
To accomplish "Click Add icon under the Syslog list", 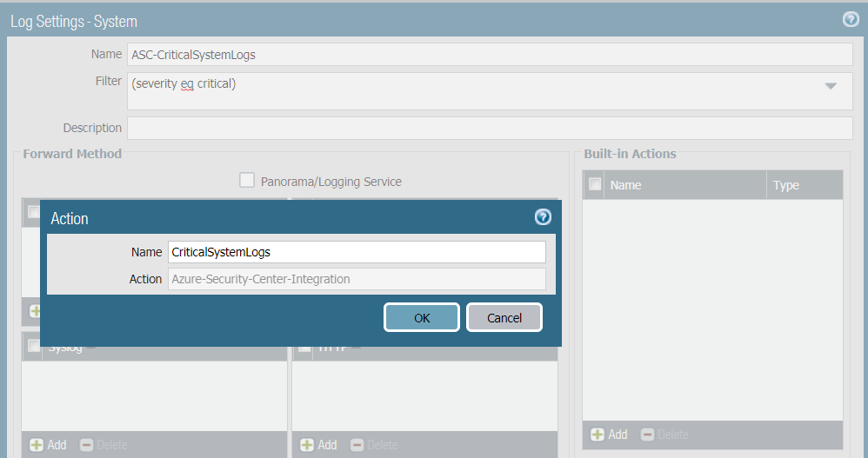I will (x=37, y=445).
